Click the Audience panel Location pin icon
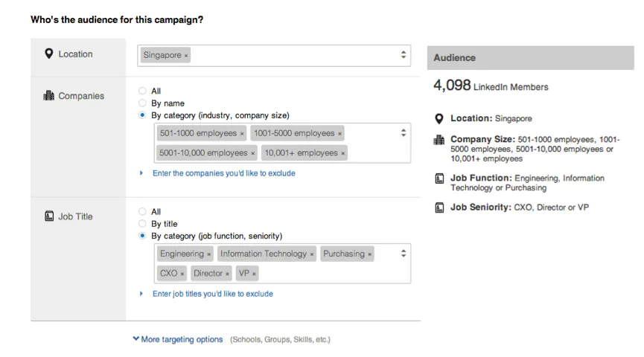The image size is (644, 357). coord(439,118)
